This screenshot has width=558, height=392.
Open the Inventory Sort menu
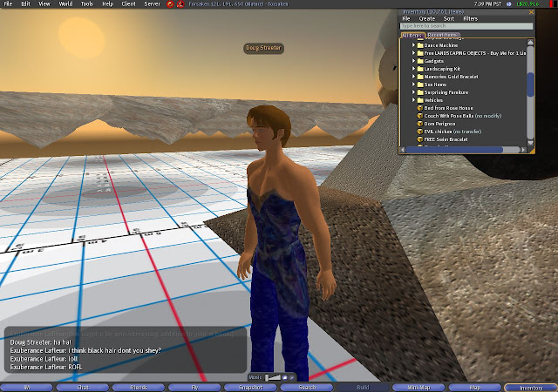click(449, 18)
